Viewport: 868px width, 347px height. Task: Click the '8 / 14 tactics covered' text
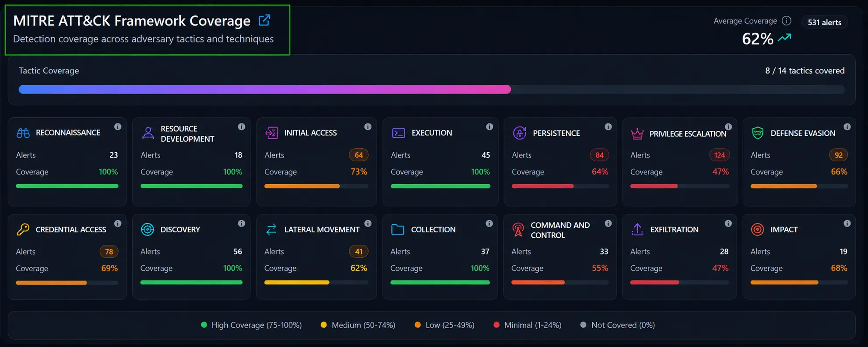[x=805, y=70]
